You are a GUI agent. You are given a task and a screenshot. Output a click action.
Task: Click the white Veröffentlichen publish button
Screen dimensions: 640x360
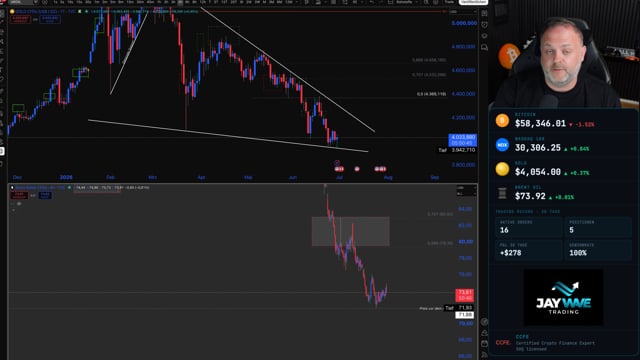(473, 2)
